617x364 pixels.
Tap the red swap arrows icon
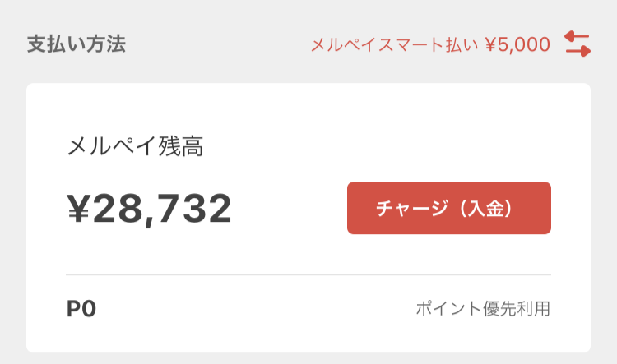click(578, 44)
